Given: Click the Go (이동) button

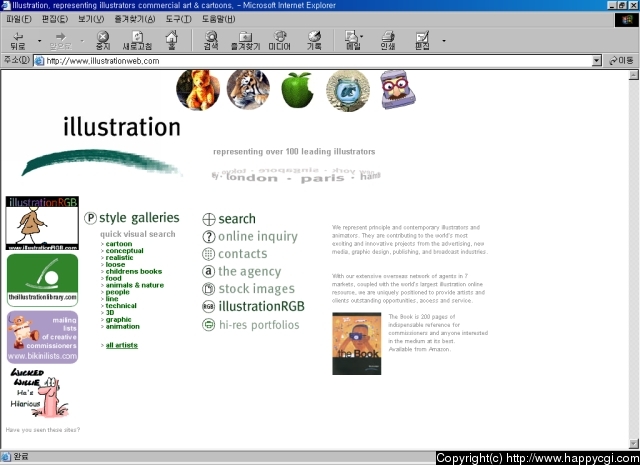Looking at the screenshot, I should point(621,61).
